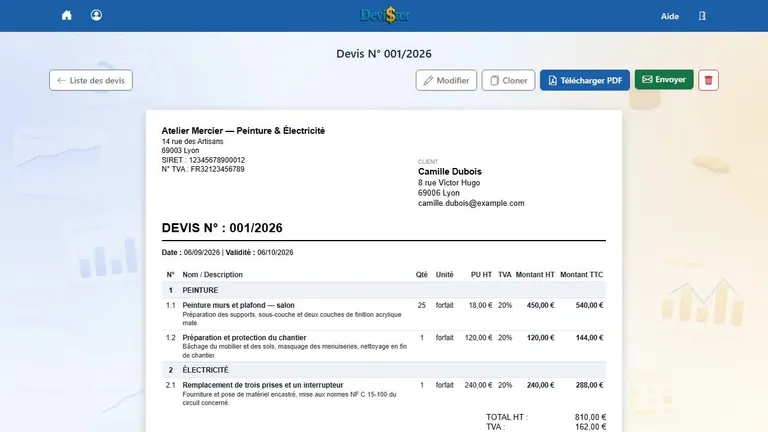Click the document heading DEVIS N° : 001/2026

[222, 228]
